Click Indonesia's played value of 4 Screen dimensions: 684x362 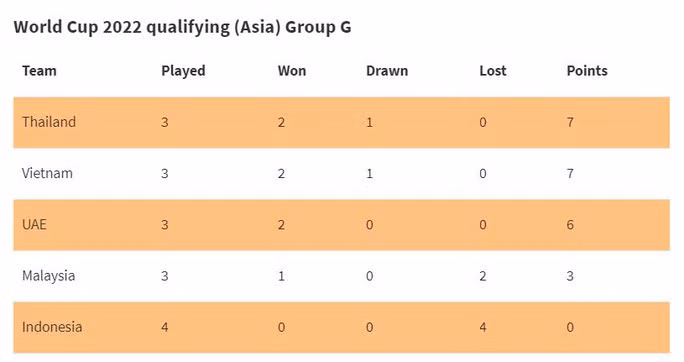click(x=164, y=327)
